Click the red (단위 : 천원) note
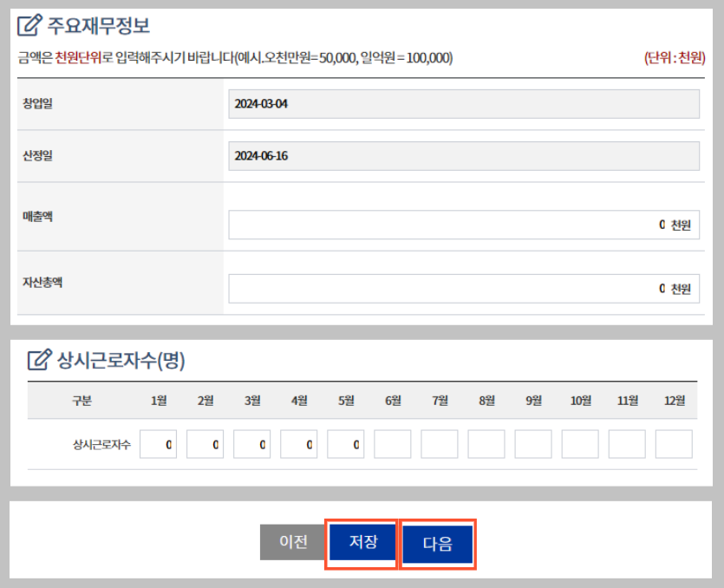 675,58
